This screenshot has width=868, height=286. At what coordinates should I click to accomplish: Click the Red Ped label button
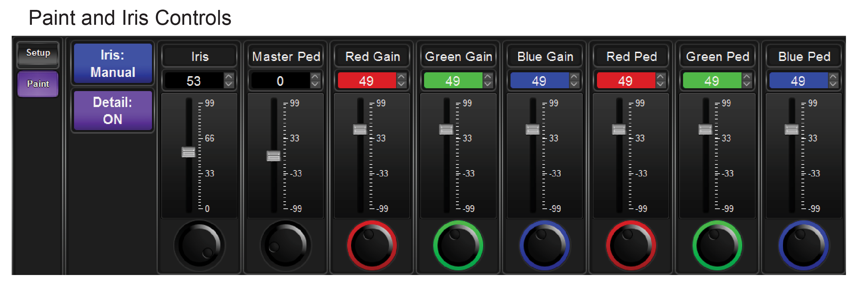tap(631, 56)
